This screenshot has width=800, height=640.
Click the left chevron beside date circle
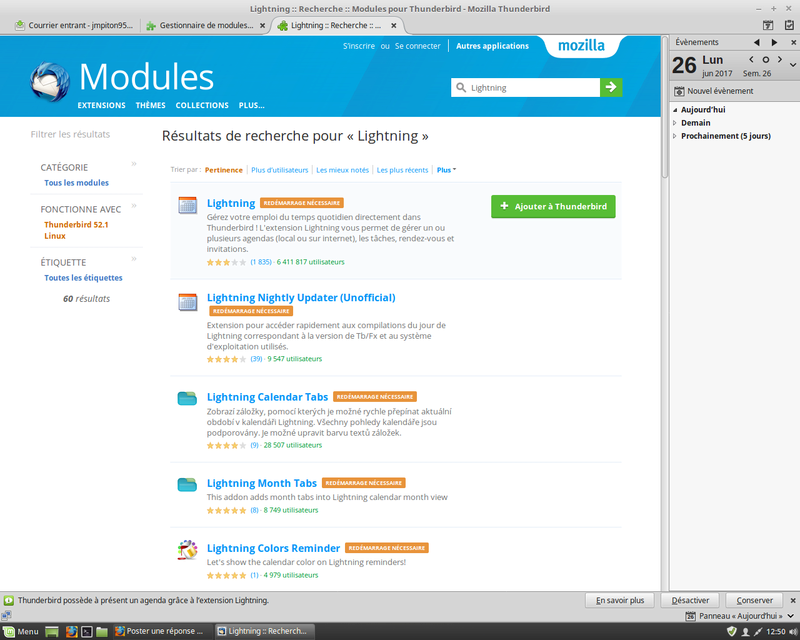[x=751, y=60]
